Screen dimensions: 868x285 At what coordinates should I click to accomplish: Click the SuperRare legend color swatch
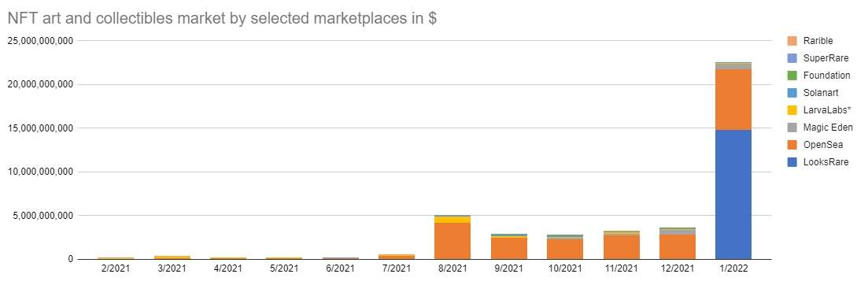792,58
